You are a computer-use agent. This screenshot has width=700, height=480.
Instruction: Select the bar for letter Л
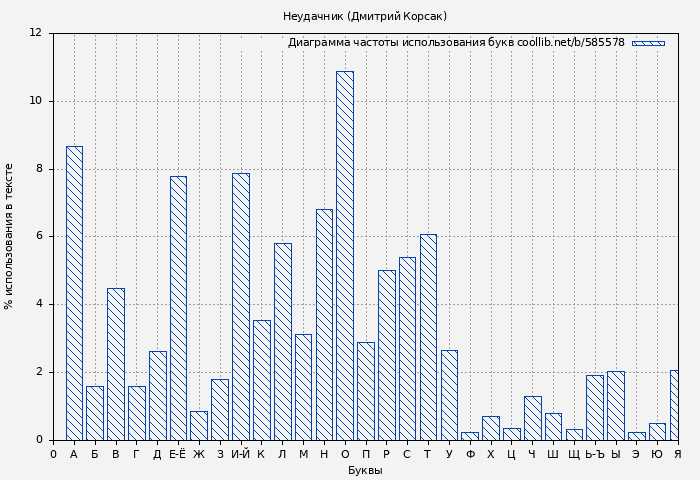click(282, 341)
